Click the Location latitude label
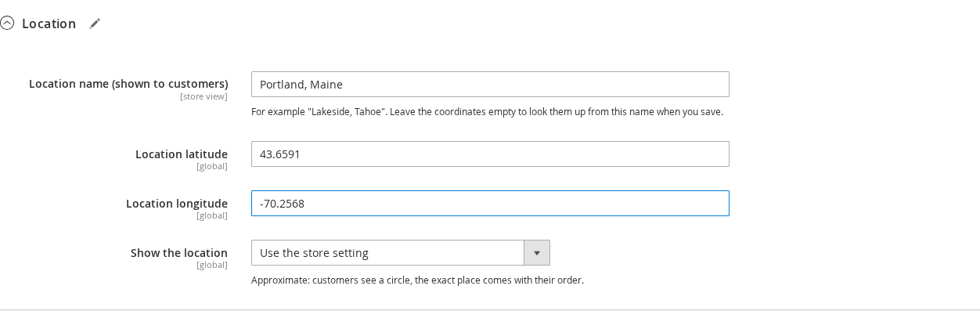 (x=182, y=154)
